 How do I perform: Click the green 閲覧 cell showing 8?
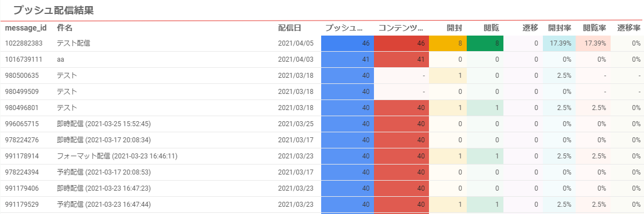pos(486,43)
